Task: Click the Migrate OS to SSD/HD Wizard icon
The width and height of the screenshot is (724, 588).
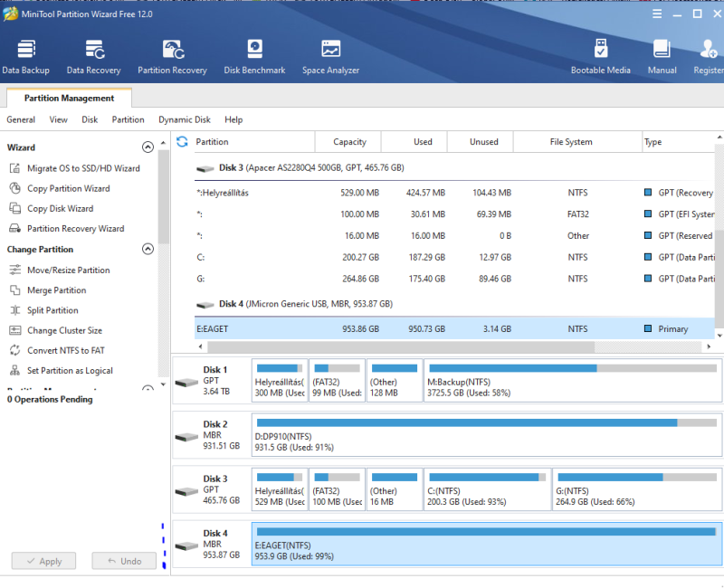Action: click(x=14, y=168)
